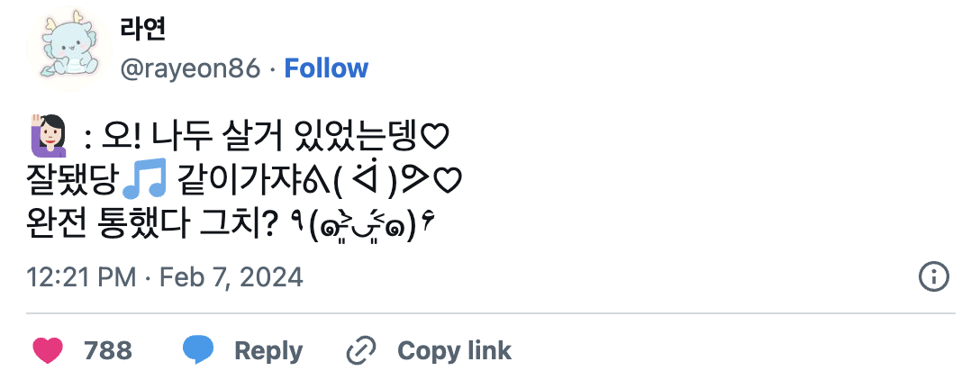Open the 12:21 PM timestamp link

(84, 276)
